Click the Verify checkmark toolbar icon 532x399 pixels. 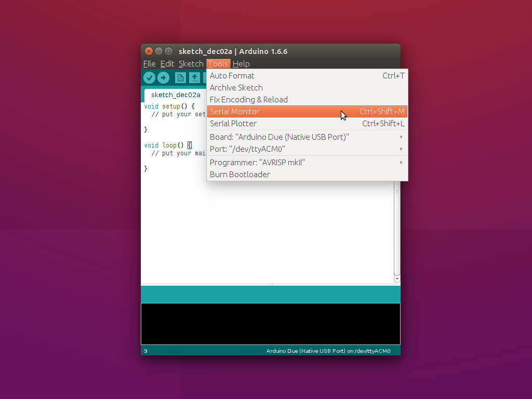(x=149, y=78)
